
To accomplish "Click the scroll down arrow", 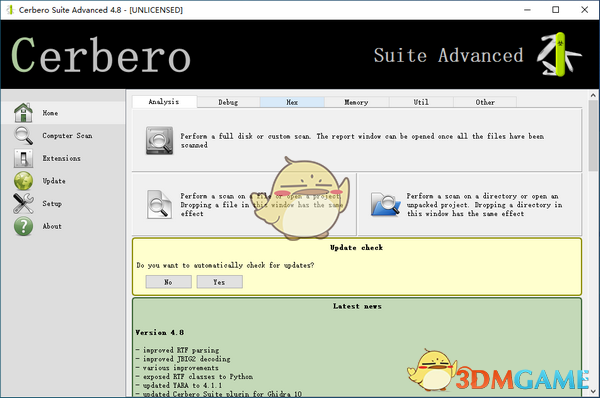I will (593, 391).
